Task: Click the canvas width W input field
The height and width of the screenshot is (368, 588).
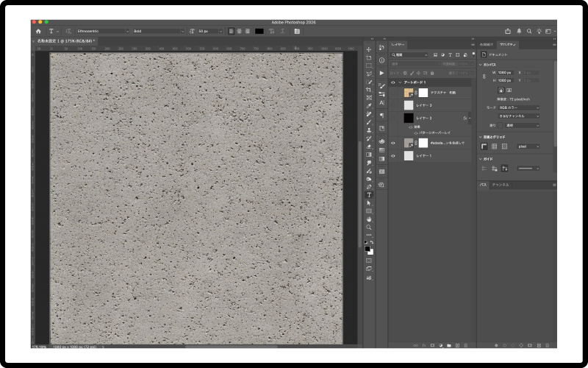Action: [504, 72]
